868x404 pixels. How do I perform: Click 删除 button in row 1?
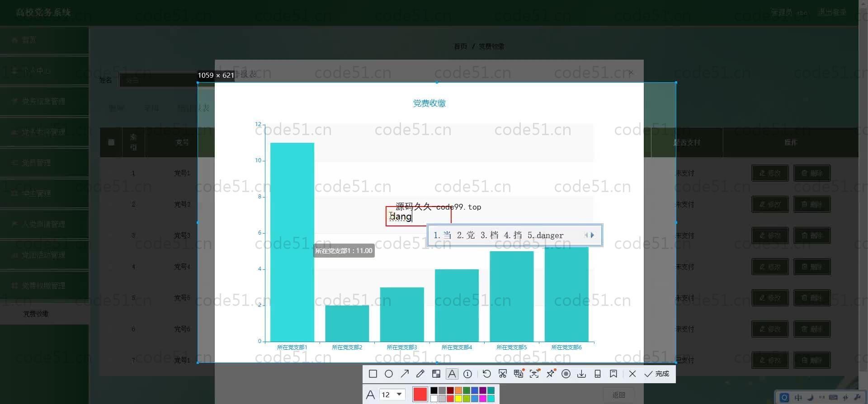pyautogui.click(x=812, y=173)
